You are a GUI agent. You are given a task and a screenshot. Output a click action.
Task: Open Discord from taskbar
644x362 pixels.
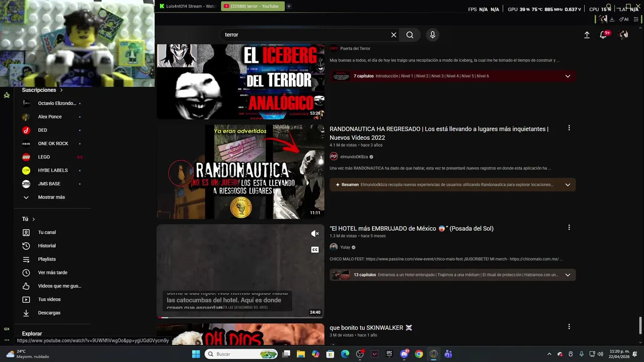tap(404, 354)
